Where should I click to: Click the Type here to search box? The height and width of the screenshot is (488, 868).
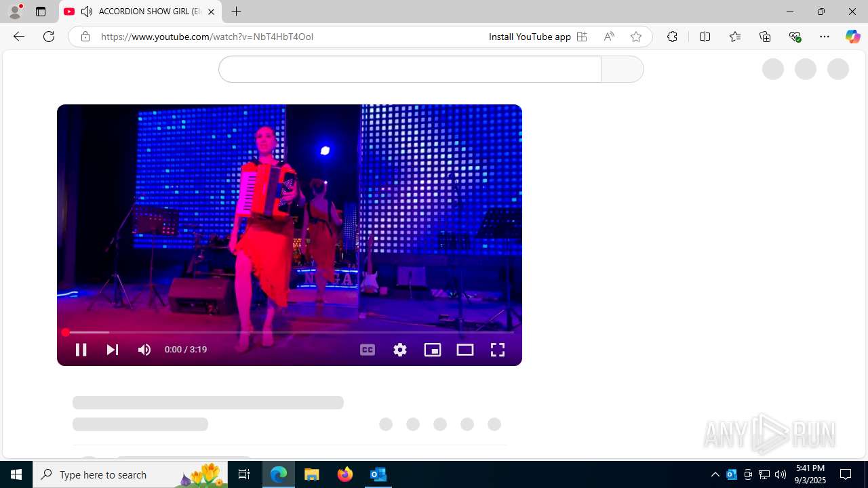[129, 474]
